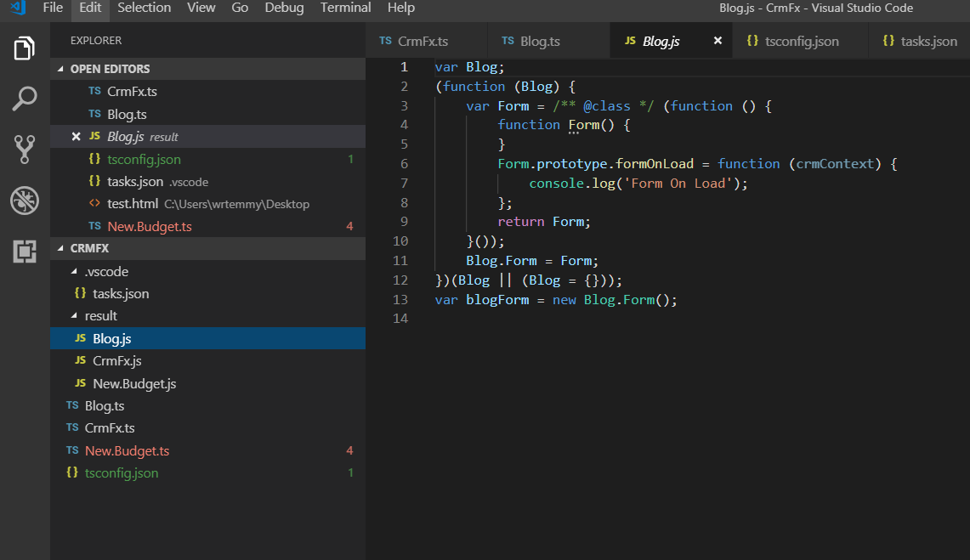This screenshot has width=970, height=560.
Task: Click 'var Blog;' on line 1
Action: (x=469, y=67)
